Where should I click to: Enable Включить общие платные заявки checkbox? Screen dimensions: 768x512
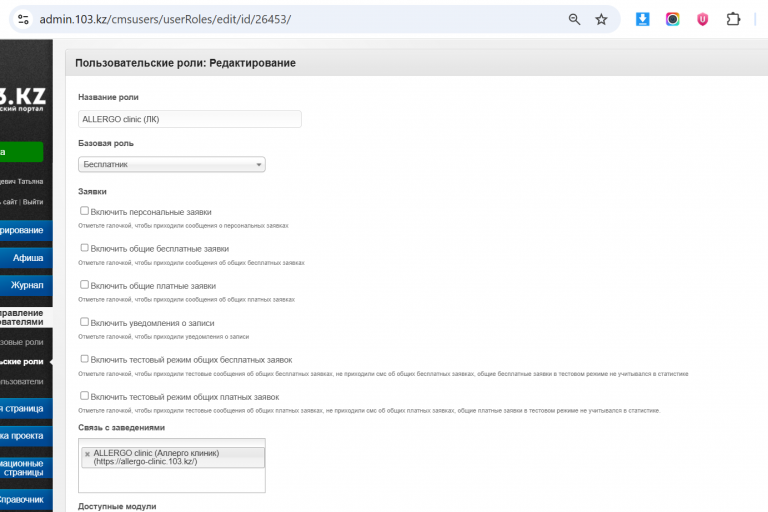(x=84, y=285)
